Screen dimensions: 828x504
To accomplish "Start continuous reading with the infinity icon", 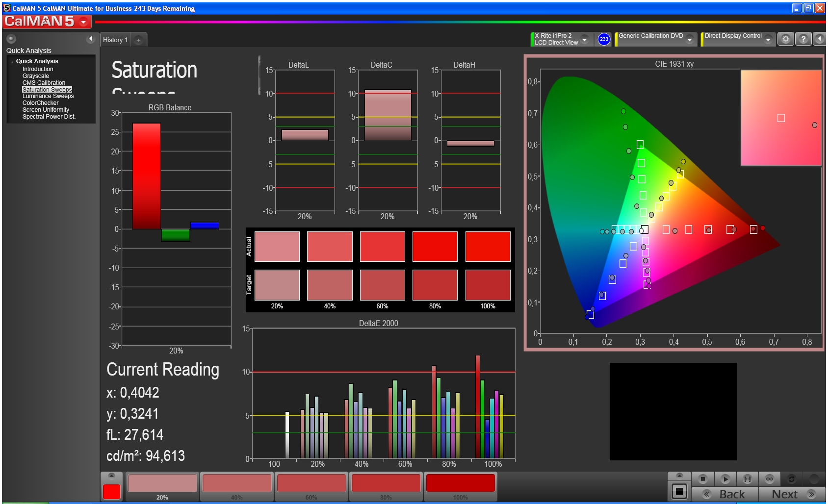I will point(770,479).
